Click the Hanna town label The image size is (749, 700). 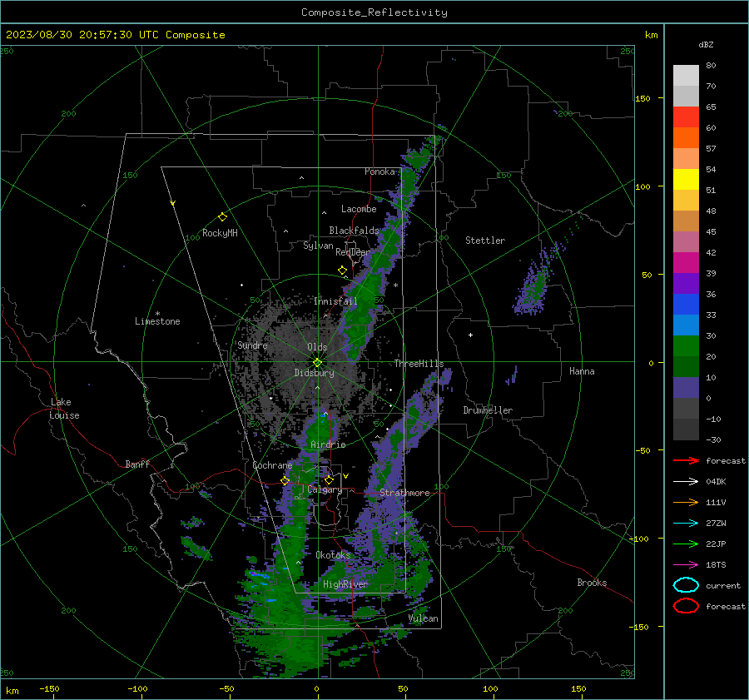[x=582, y=371]
